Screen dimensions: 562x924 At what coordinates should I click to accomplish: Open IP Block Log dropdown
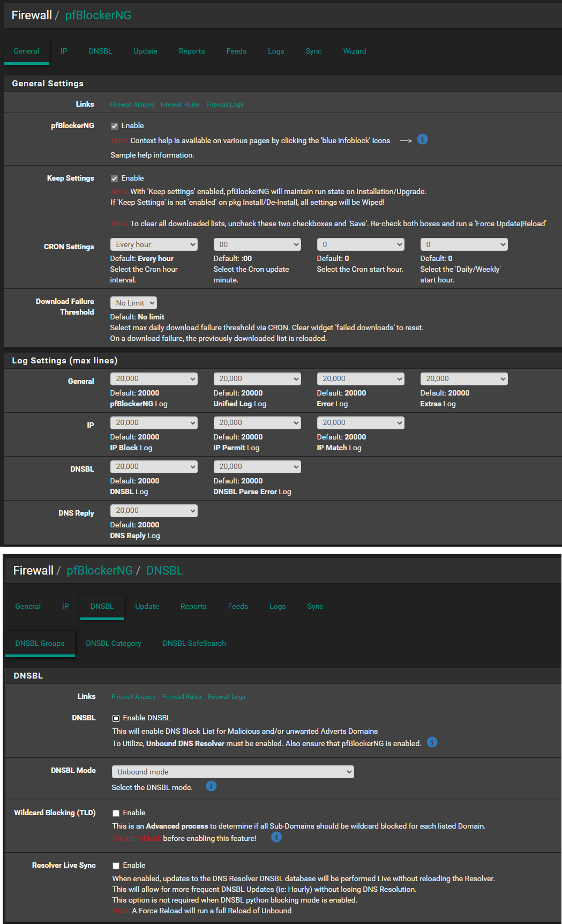[154, 423]
